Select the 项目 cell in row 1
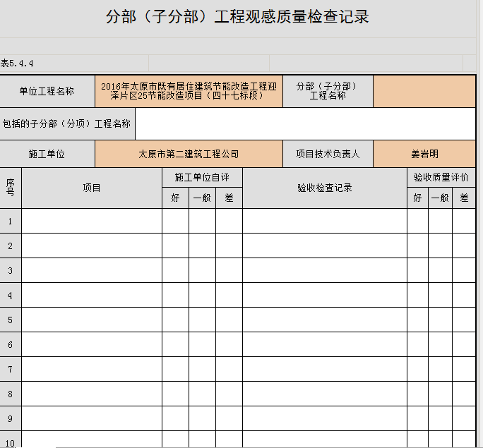This screenshot has height=448, width=483. (92, 221)
